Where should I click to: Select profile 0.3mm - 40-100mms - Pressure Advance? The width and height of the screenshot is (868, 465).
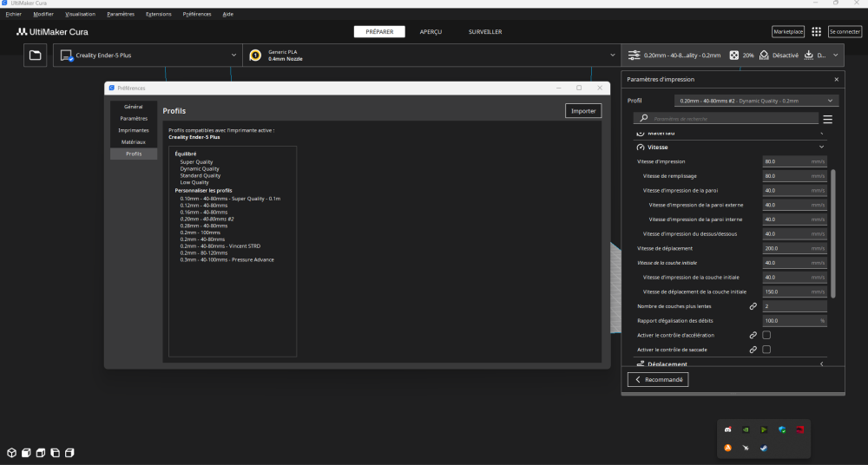(x=227, y=259)
